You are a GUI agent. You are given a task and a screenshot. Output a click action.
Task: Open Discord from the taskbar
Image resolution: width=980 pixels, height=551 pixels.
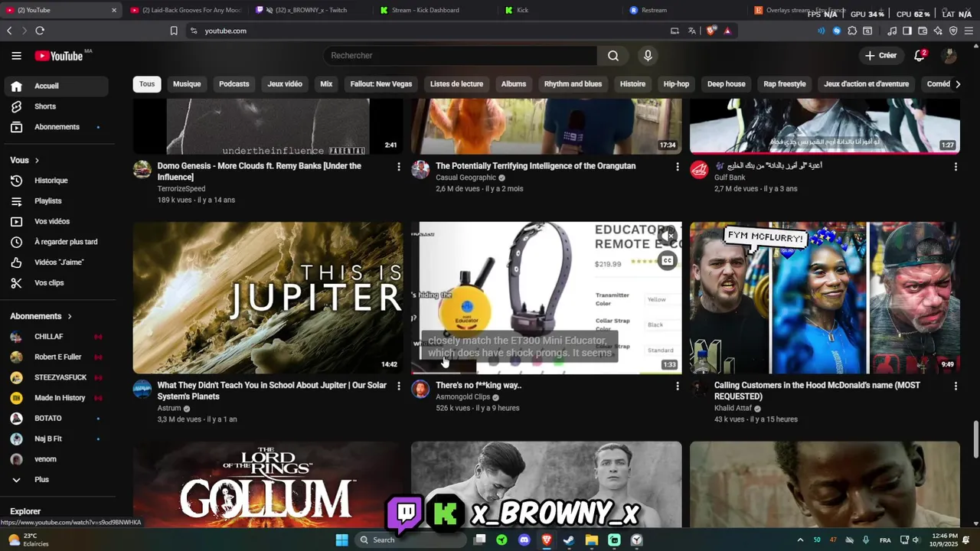[x=524, y=540]
